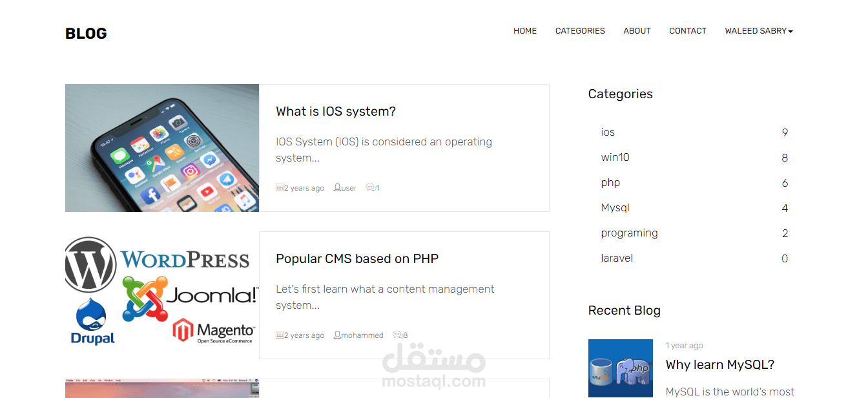
Task: Select the programing category
Action: [x=629, y=233]
